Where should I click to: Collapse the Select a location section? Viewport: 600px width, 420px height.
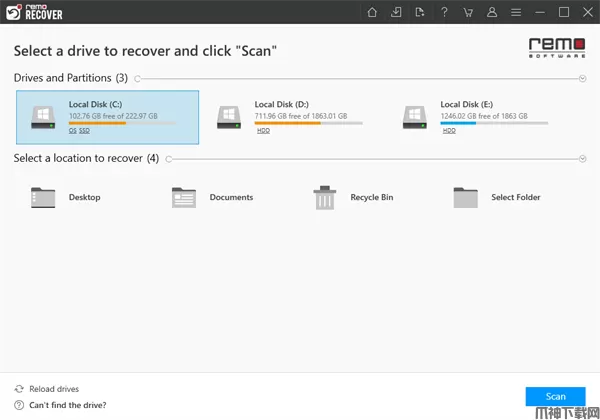coord(582,158)
